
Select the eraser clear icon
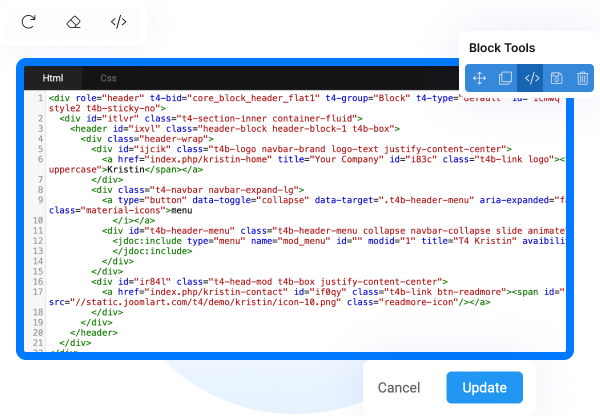[x=73, y=22]
